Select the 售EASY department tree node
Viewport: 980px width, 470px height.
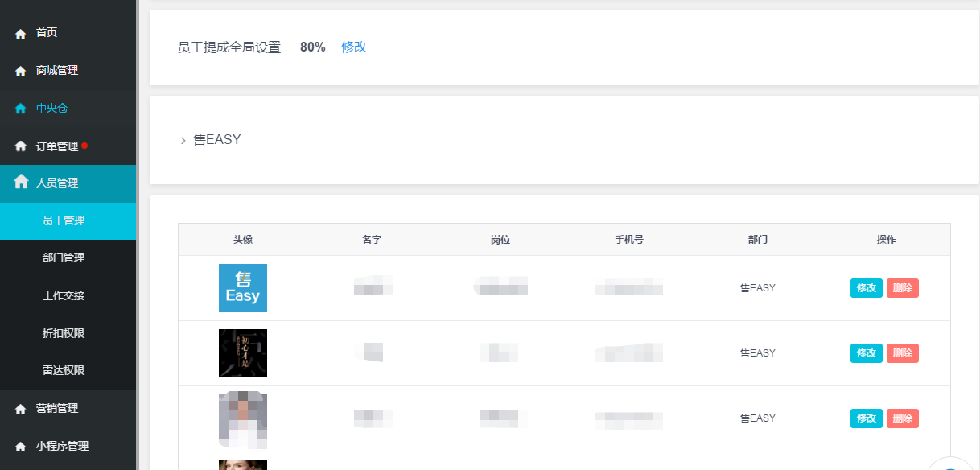point(217,140)
